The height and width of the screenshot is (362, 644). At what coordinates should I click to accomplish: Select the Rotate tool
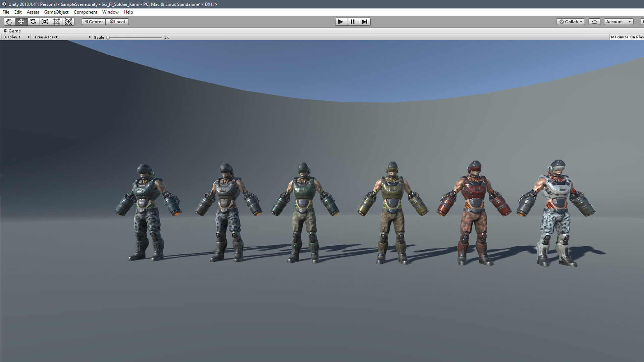pos(33,22)
